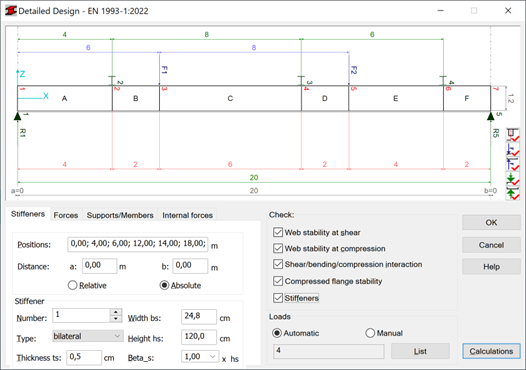
Task: Click the Thickness ts input field
Action: click(84, 357)
